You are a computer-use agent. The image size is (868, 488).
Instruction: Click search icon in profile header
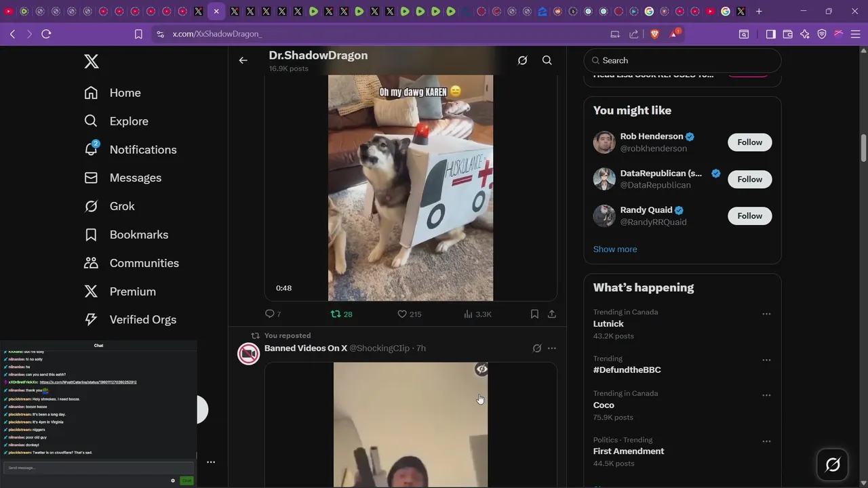(547, 60)
